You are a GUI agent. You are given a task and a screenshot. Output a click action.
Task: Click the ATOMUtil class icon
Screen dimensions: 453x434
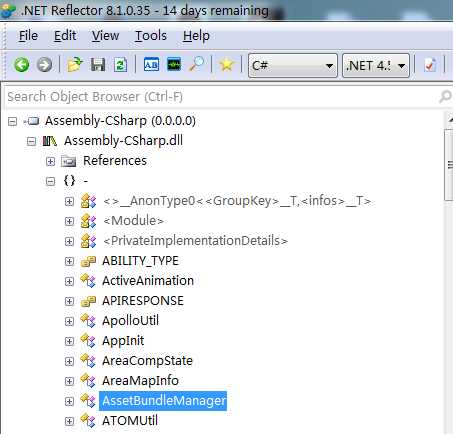tap(88, 421)
